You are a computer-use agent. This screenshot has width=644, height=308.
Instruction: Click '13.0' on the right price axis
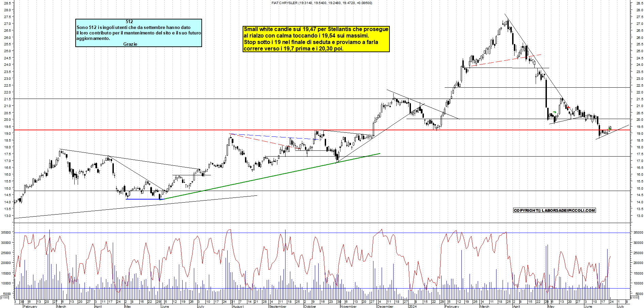pos(640,216)
